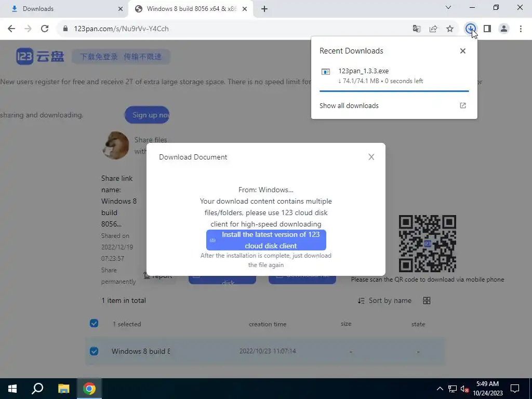Open the Google Translate icon in the address bar
Screen dimensions: 532x399
click(x=416, y=29)
